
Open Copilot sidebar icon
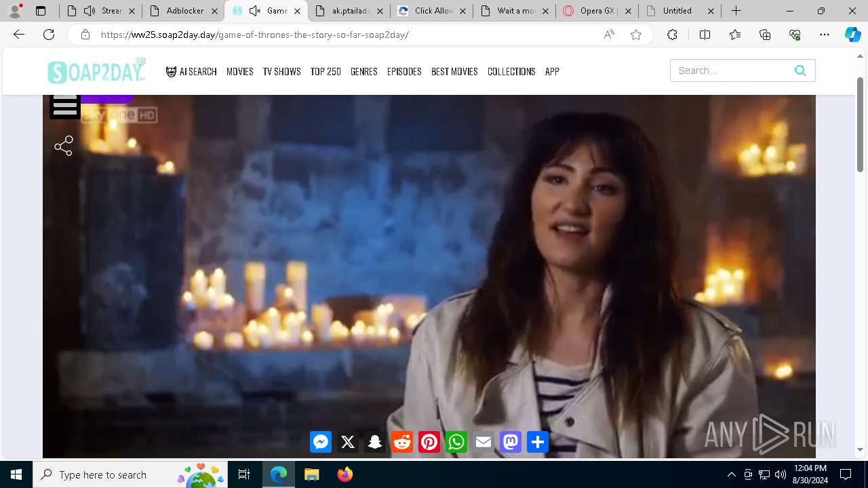(x=852, y=35)
